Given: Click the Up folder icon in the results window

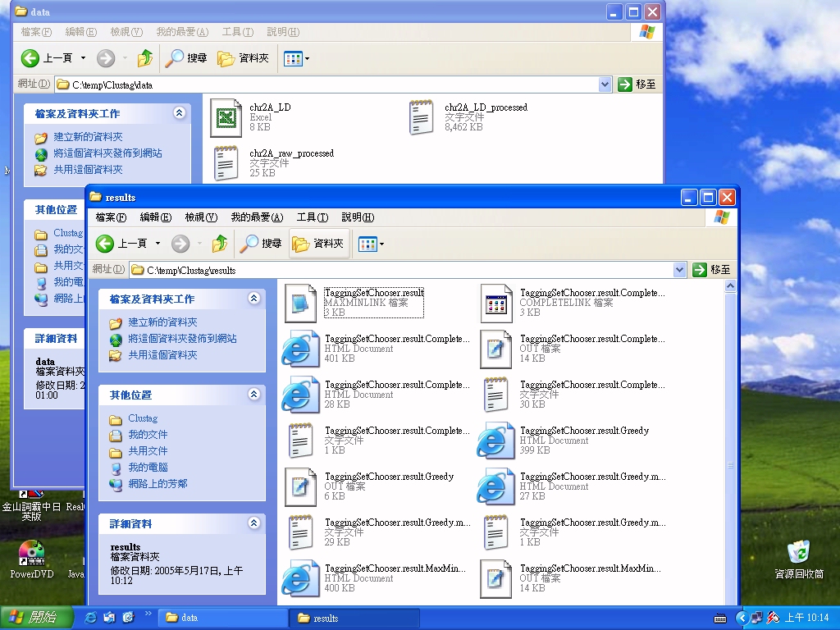Looking at the screenshot, I should [x=220, y=244].
